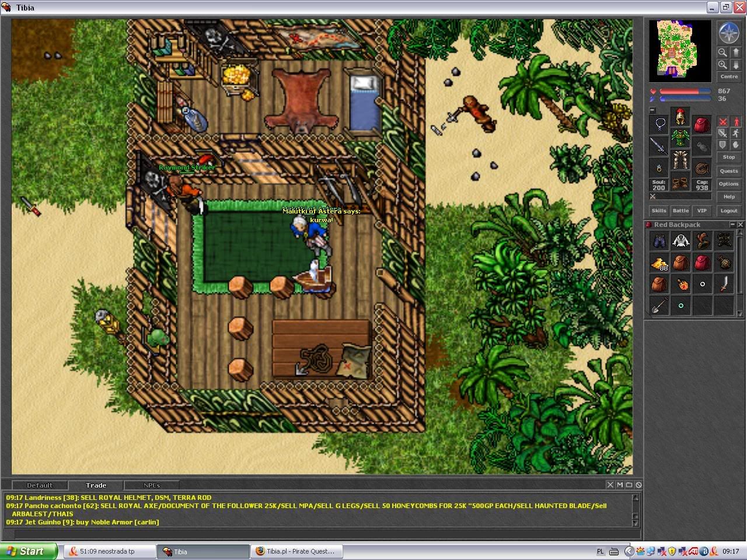The image size is (747, 560).
Task: Open the Battle list
Action: (680, 211)
